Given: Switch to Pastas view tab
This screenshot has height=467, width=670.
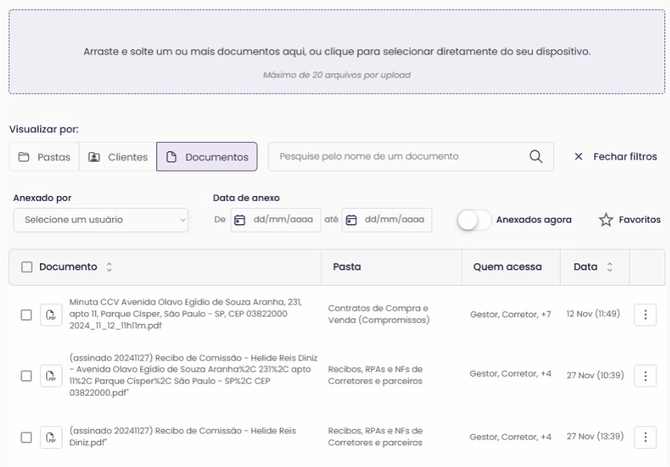Looking at the screenshot, I should 45,157.
